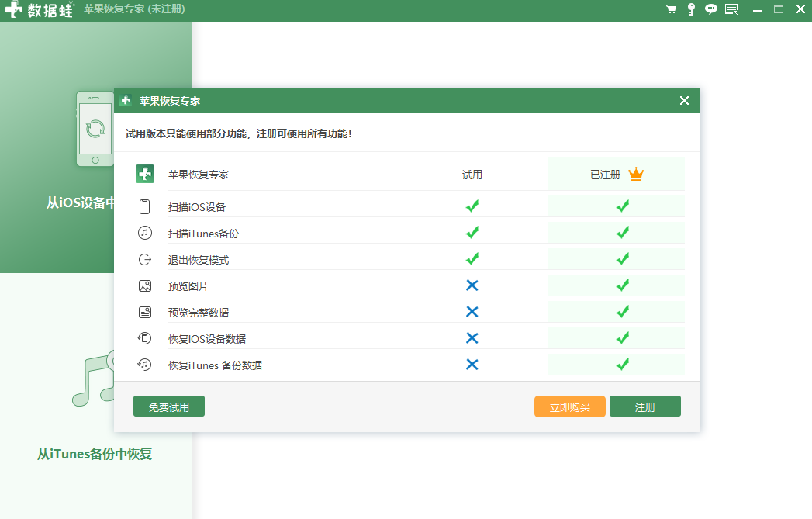
Task: Click the crown icon next to 已注册
Action: tap(636, 175)
